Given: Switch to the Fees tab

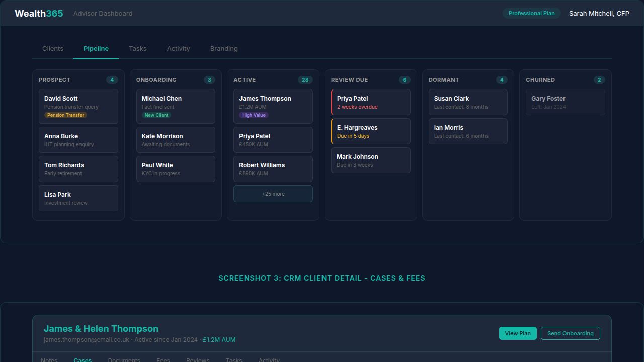Looking at the screenshot, I should 163,359.
